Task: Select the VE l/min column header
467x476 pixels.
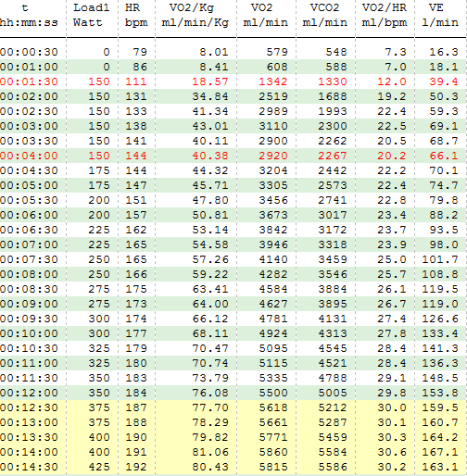Action: click(x=440, y=15)
